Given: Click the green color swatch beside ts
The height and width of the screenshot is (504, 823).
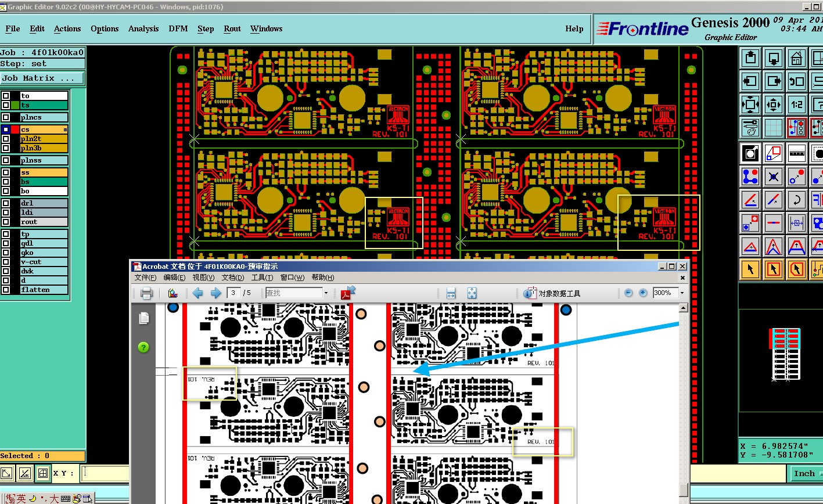Looking at the screenshot, I should (15, 105).
